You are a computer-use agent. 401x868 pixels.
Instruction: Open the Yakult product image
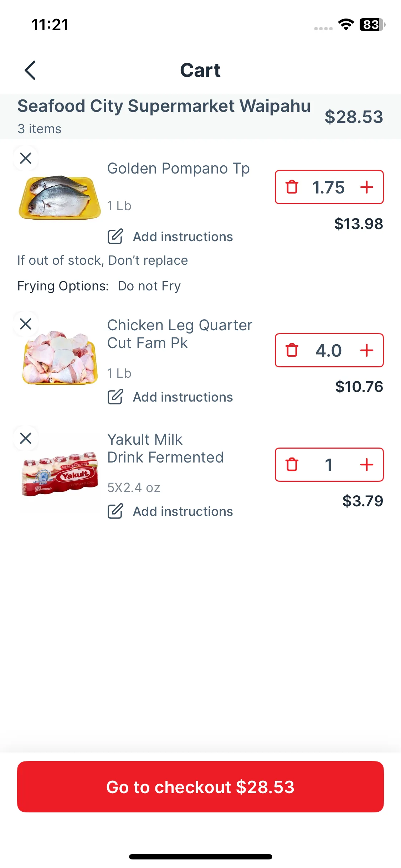60,474
